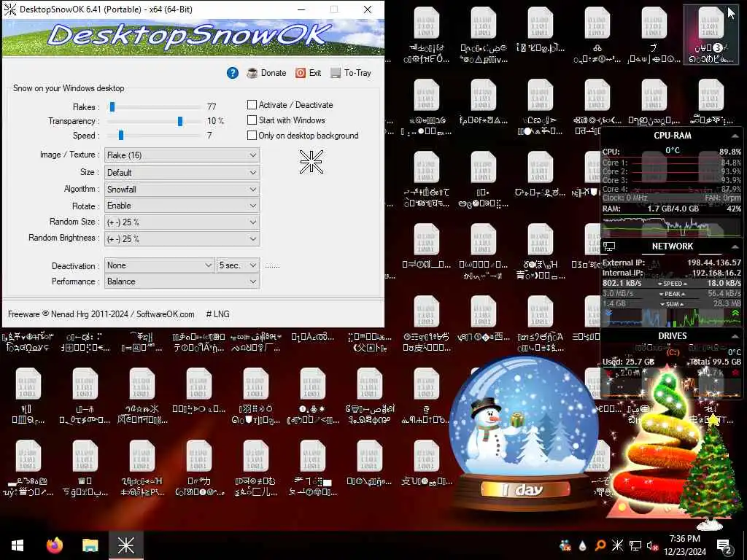Screen dimensions: 747x560
Task: Check Only on desktop background
Action: (252, 135)
